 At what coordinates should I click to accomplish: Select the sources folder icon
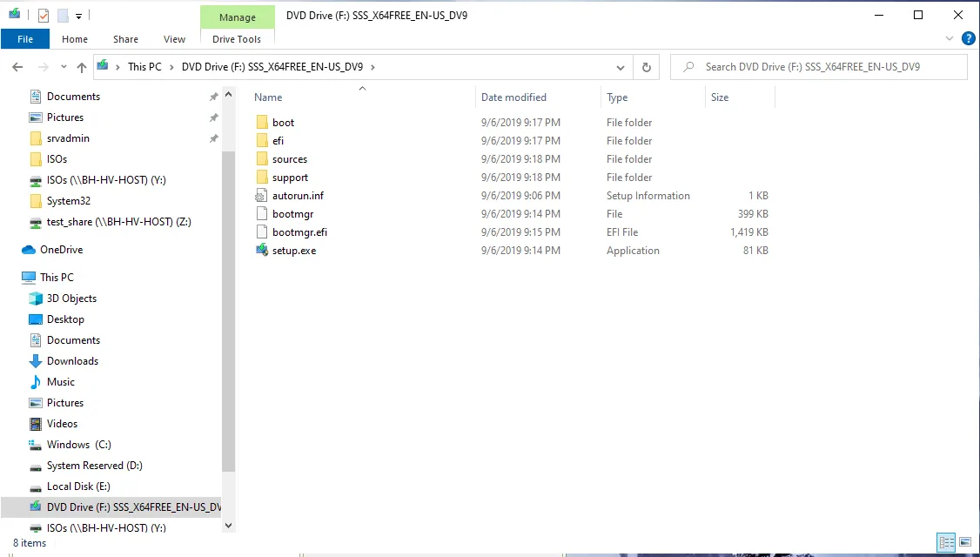(x=261, y=158)
